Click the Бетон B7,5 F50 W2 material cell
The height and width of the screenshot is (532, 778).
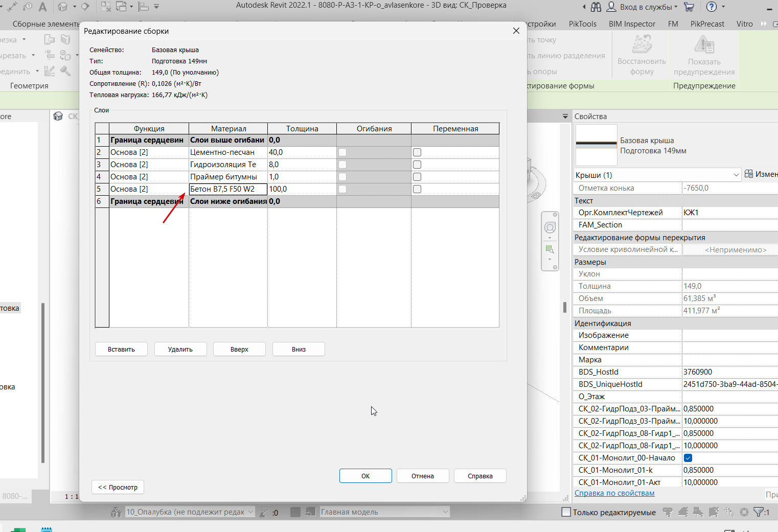pos(228,189)
